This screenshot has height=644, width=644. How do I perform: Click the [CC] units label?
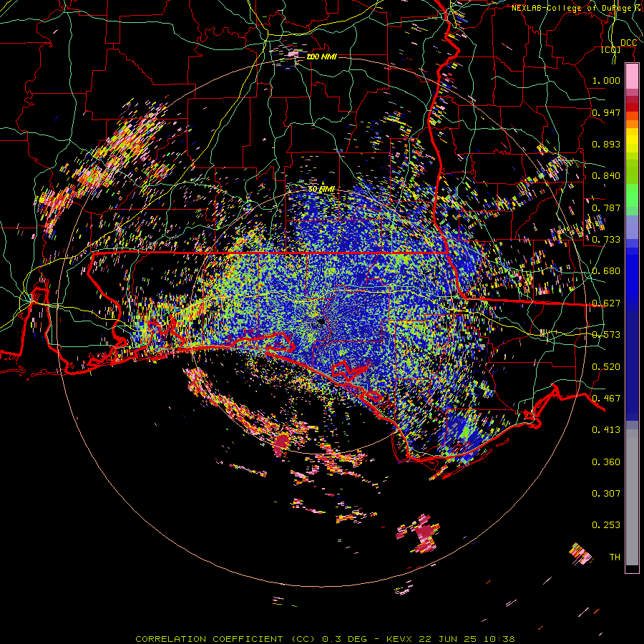click(611, 49)
